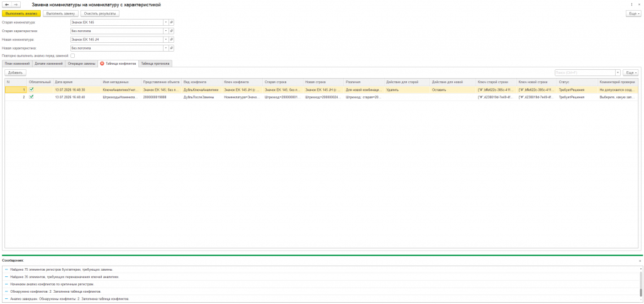
Task: Expand the Старая номенклатура dropdown arrow
Action: pyautogui.click(x=166, y=22)
